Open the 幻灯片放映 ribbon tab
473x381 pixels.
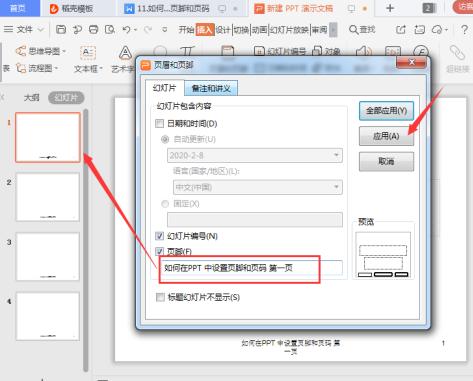289,30
